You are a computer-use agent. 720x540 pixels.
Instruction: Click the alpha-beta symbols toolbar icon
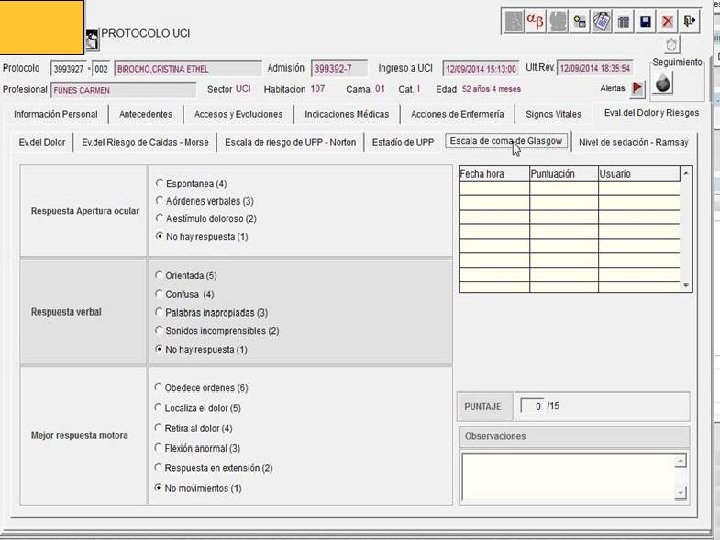click(x=535, y=22)
